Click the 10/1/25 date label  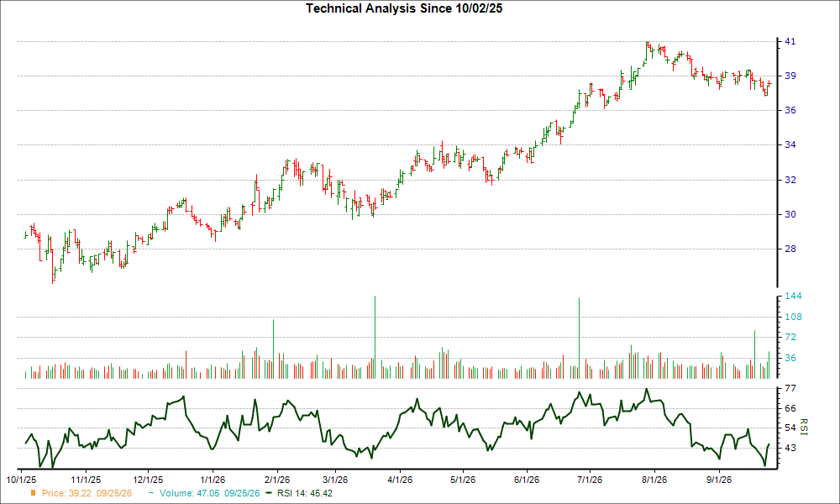(x=21, y=480)
